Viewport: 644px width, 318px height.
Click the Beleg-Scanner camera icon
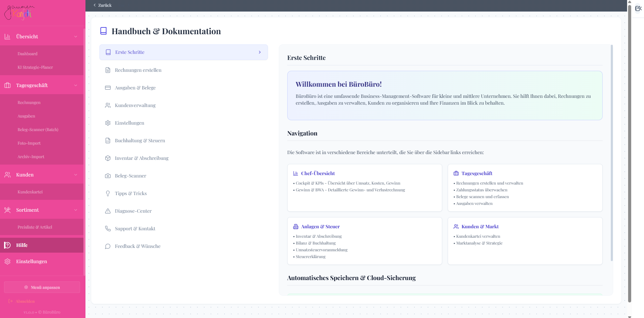click(108, 176)
